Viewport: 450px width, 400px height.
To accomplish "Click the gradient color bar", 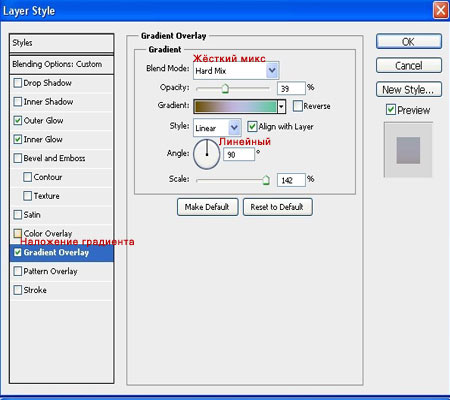I will (x=235, y=107).
